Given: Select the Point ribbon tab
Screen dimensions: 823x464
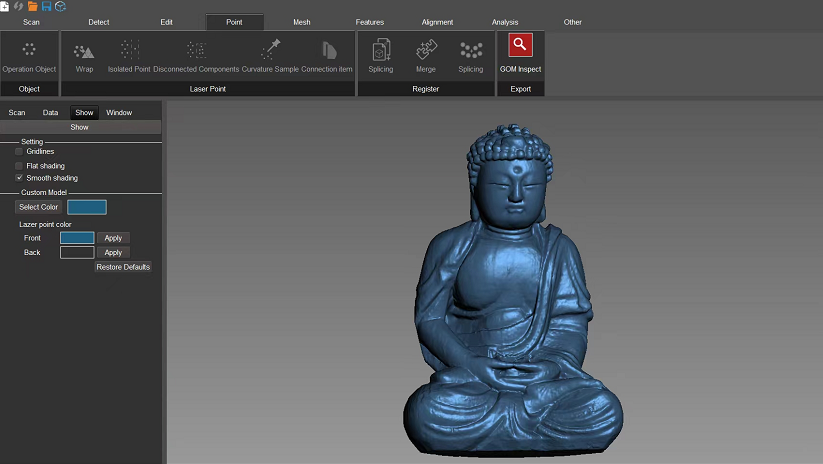Looking at the screenshot, I should [x=234, y=22].
